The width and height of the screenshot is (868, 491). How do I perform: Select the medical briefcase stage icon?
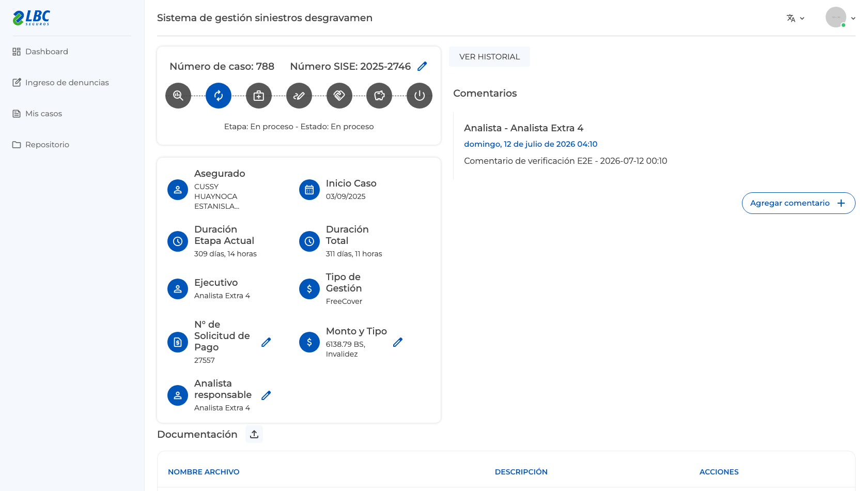click(x=259, y=96)
